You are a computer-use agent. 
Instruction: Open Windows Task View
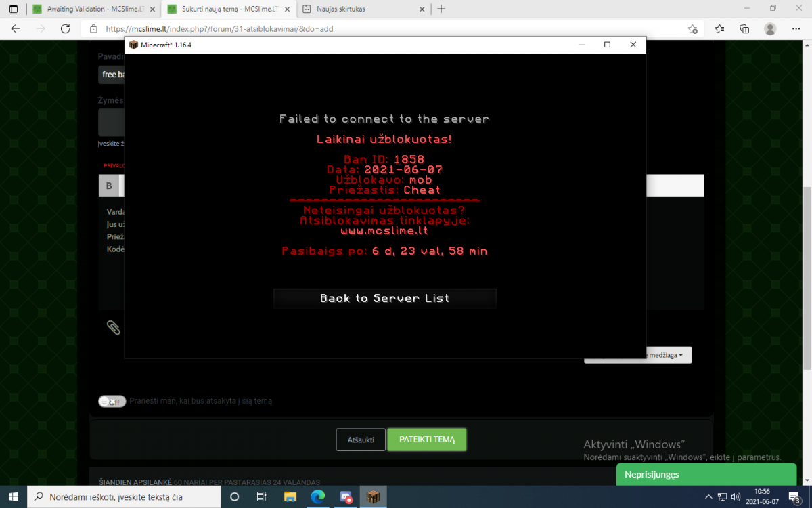coord(262,496)
